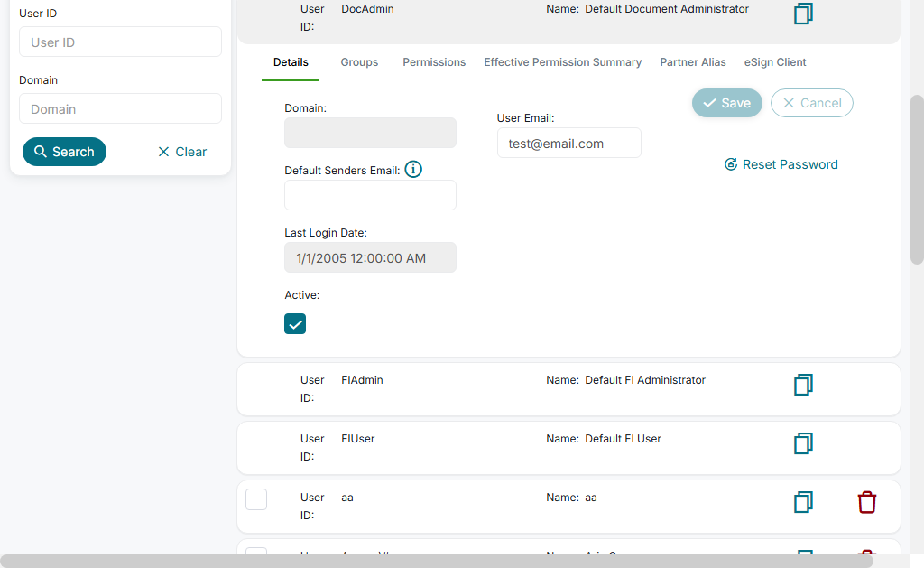This screenshot has width=924, height=568.
Task: Expand the FIAdmin user row
Action: pyautogui.click(x=568, y=389)
